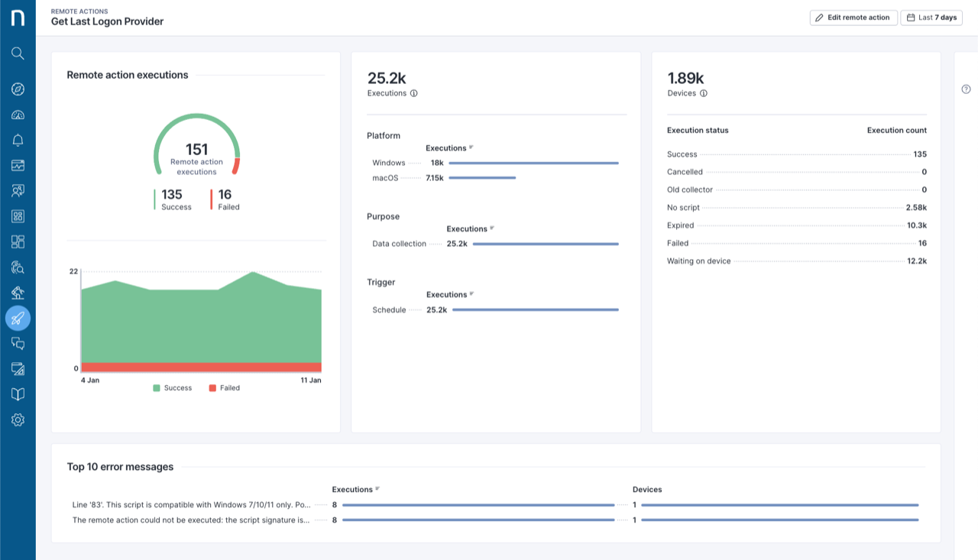Click the compass icon in sidebar

point(18,89)
